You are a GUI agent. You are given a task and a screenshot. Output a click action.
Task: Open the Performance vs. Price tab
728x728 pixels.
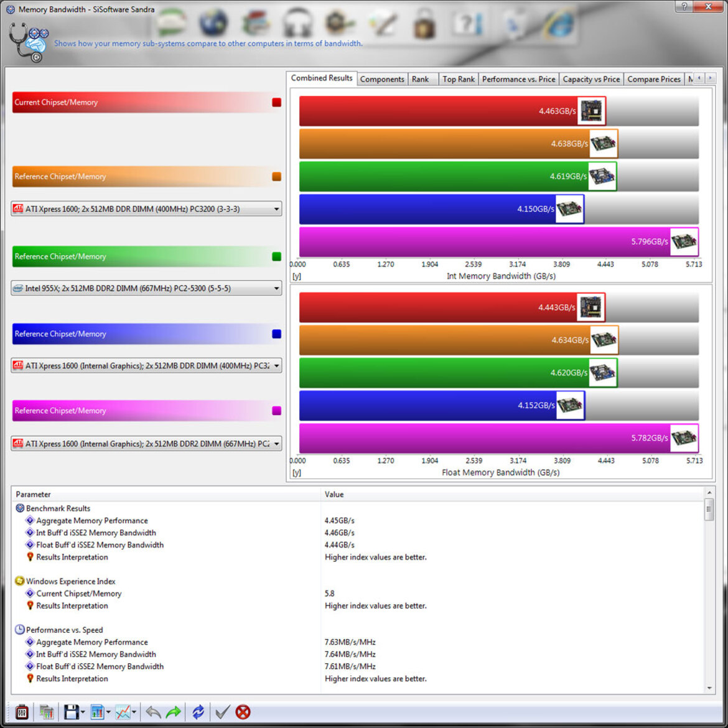[x=518, y=79]
